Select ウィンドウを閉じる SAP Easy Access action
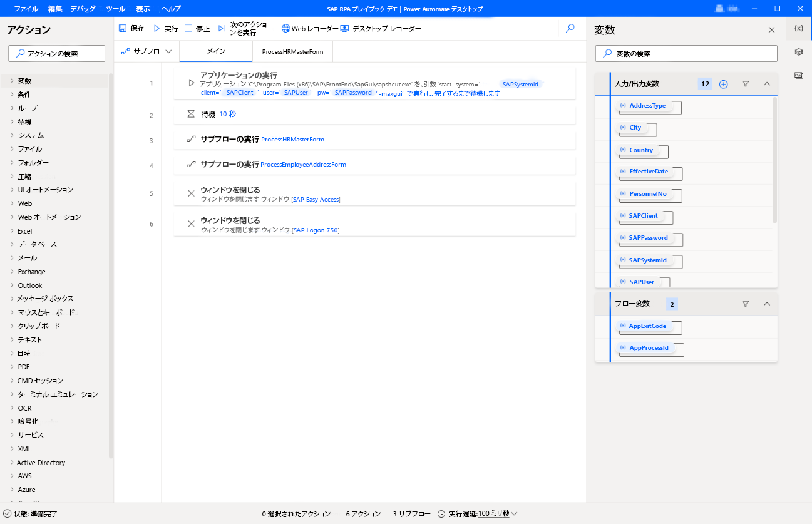Image resolution: width=812 pixels, height=524 pixels. [x=374, y=193]
